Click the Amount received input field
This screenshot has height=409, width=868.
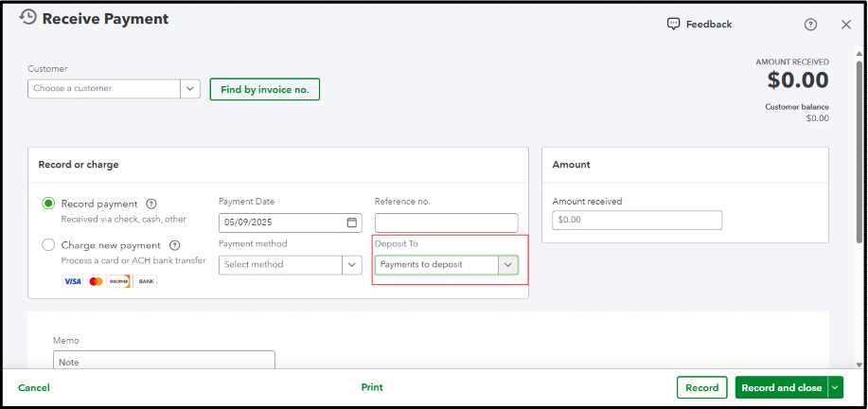(637, 220)
